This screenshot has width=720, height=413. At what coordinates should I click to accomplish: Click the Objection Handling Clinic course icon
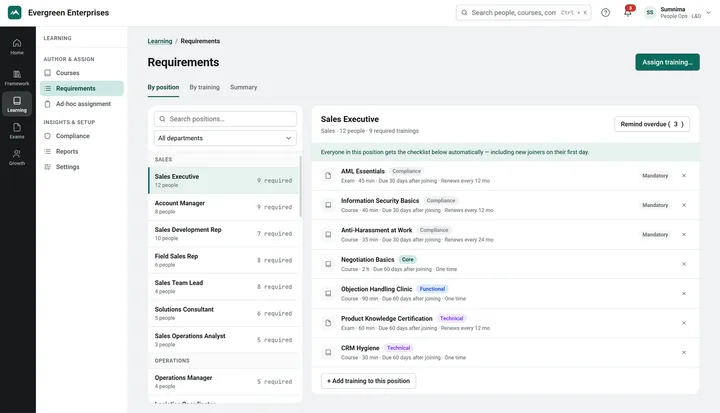(328, 294)
